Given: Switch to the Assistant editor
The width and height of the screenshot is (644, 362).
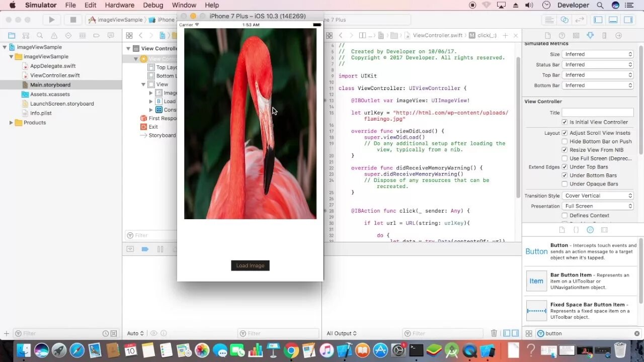Looking at the screenshot, I should [565, 20].
